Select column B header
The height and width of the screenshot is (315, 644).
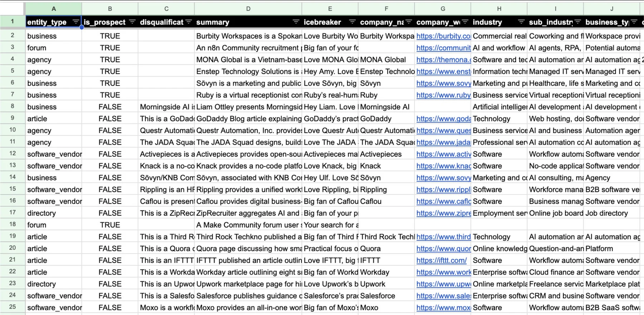110,9
